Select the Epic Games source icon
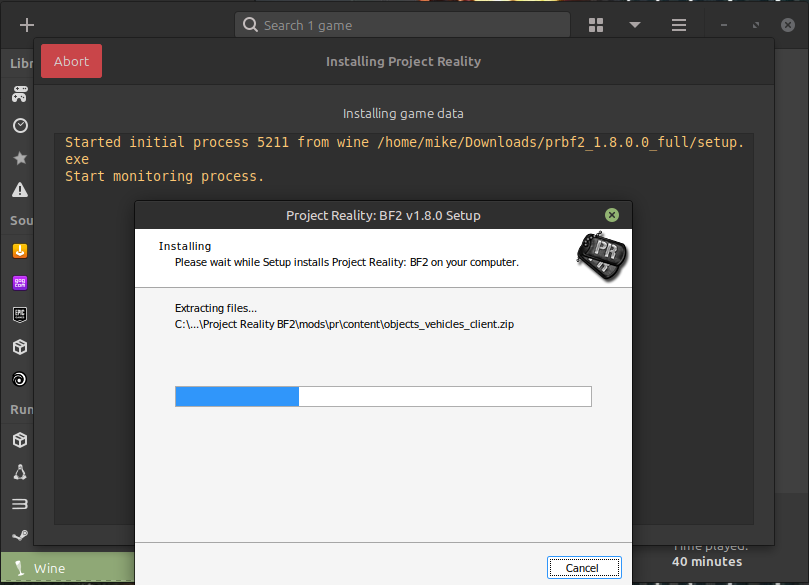The image size is (809, 585). point(20,315)
